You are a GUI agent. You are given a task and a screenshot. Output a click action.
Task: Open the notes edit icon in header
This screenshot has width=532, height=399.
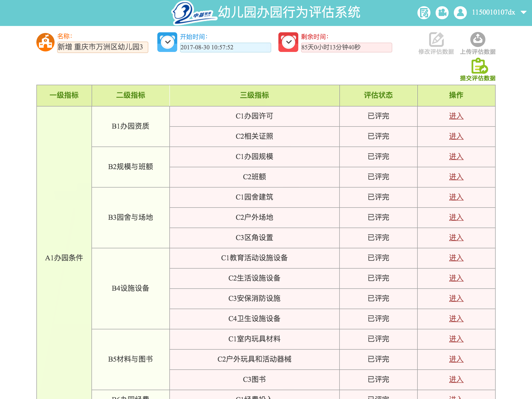(424, 12)
